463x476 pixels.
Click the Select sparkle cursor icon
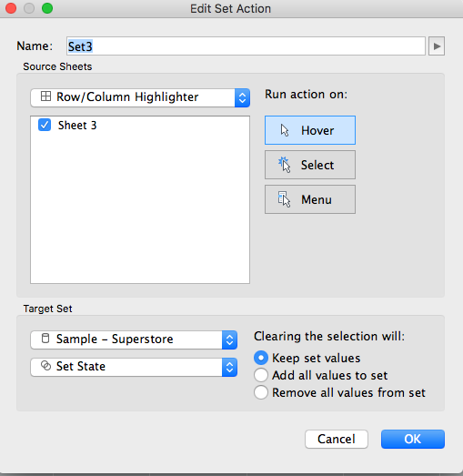pyautogui.click(x=285, y=165)
